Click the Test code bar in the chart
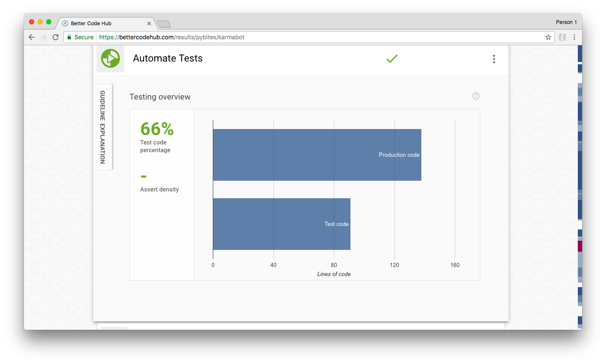This screenshot has height=364, width=606. (282, 224)
